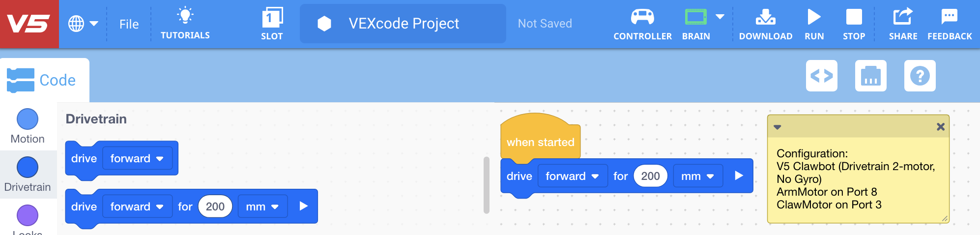980x235 pixels.
Task: Open the Slot selector icon
Action: 272,18
